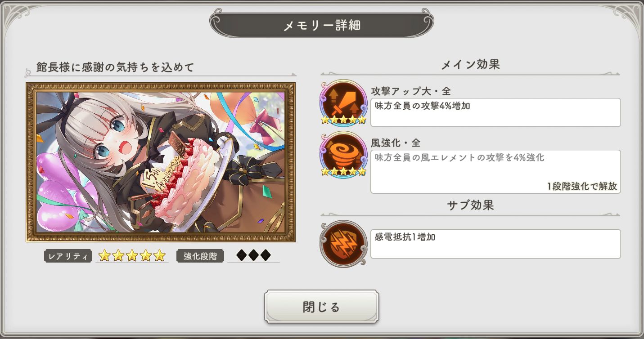Click the stars under the sword skill icon
The width and height of the screenshot is (644, 339).
(343, 120)
